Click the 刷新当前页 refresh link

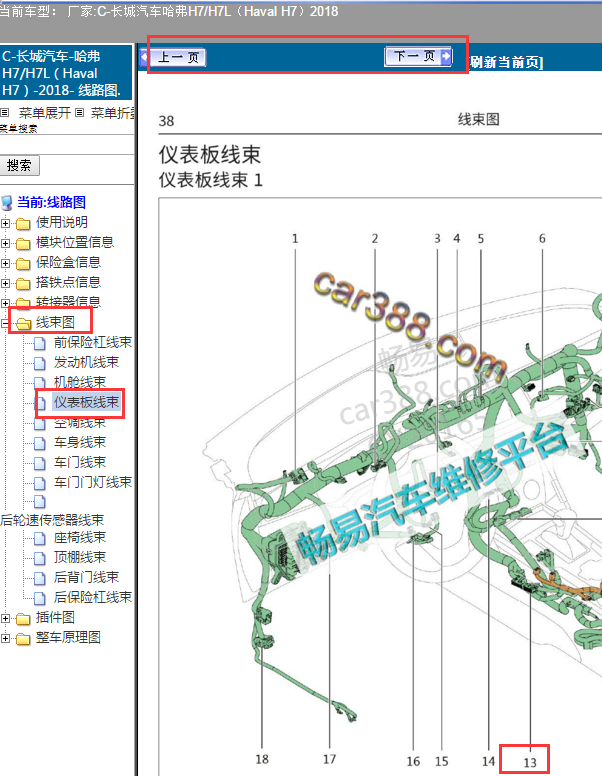[x=505, y=62]
